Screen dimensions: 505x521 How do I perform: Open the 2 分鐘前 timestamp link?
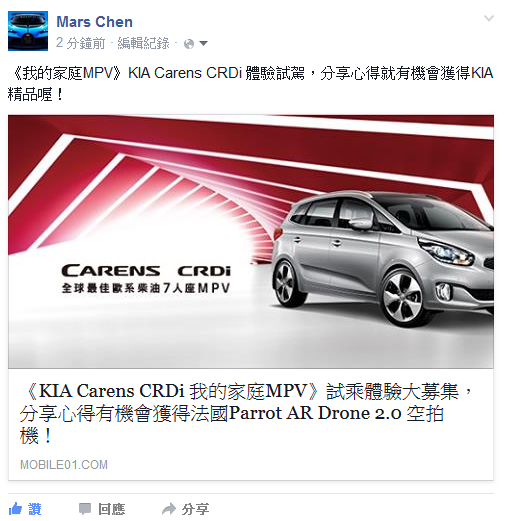click(80, 43)
